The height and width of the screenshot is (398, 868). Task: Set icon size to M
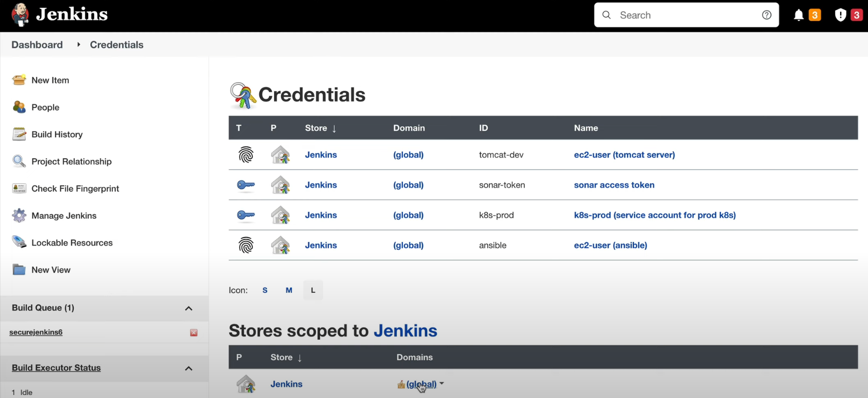pyautogui.click(x=289, y=290)
